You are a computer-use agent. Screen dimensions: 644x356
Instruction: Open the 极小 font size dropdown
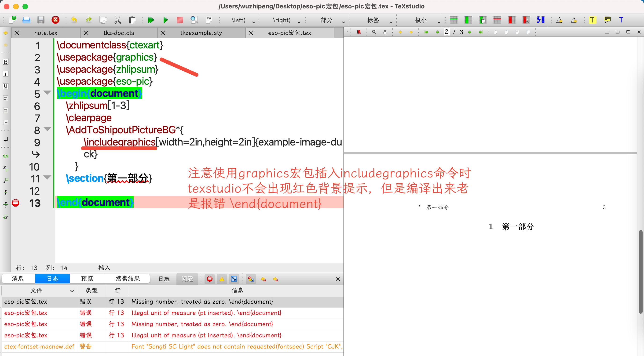pyautogui.click(x=439, y=22)
